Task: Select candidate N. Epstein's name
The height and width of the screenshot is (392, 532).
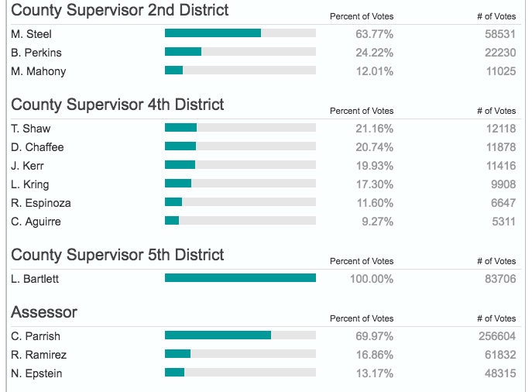Action: click(x=36, y=373)
